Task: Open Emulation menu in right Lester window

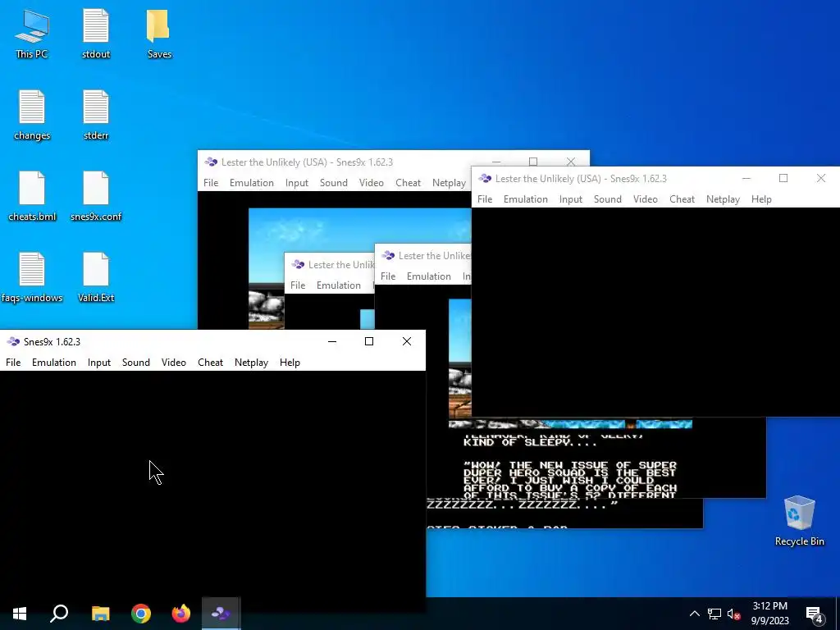Action: coord(526,199)
